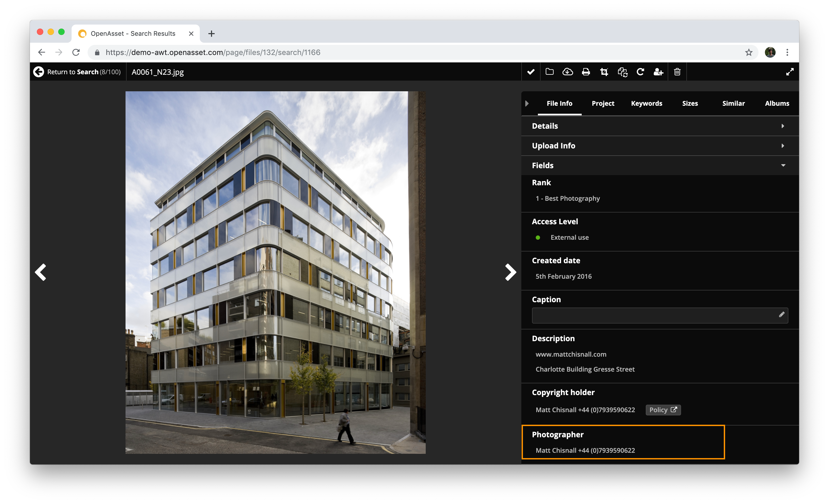This screenshot has height=504, width=829.
Task: Click the fullscreen expand arrows icon
Action: click(790, 72)
